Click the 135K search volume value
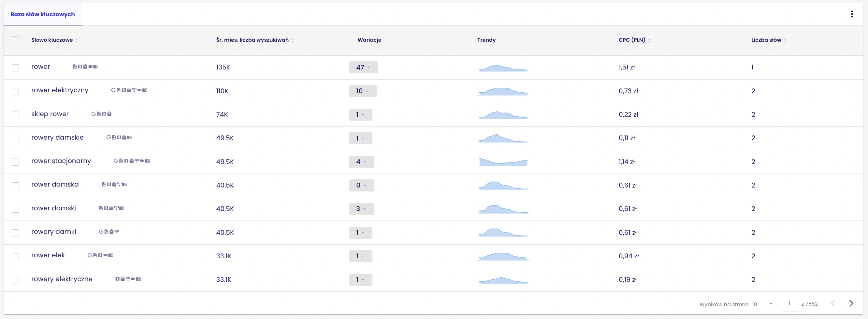Viewport: 868px width, 319px height. [223, 67]
